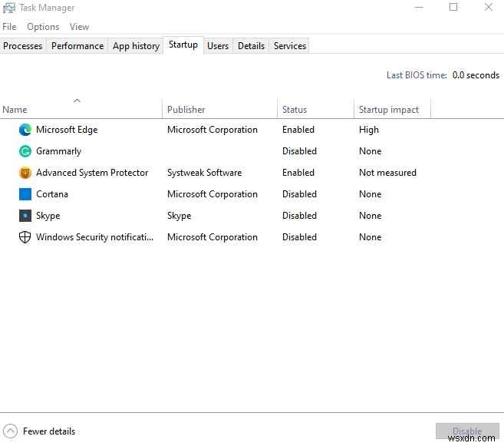
Task: Click None startup impact for Skype
Action: point(371,216)
